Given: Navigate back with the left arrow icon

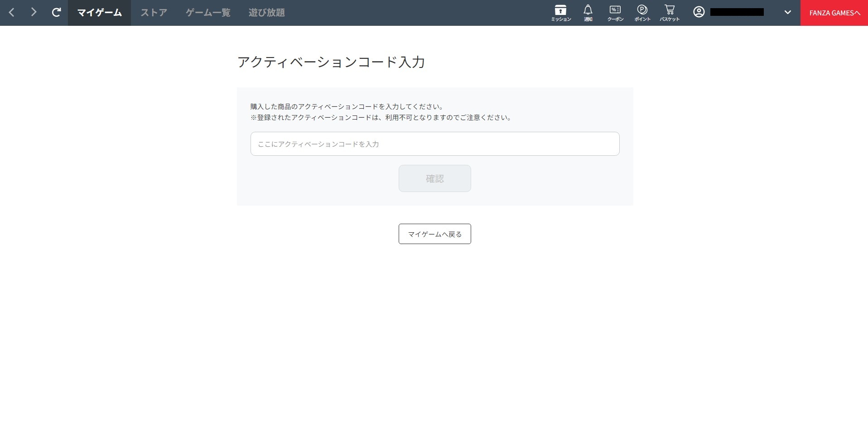Looking at the screenshot, I should (x=11, y=12).
